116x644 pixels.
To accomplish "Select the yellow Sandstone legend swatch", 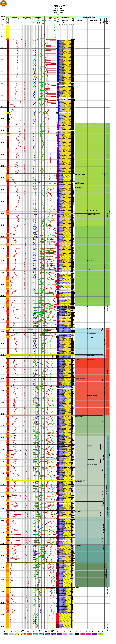I will pos(18,634).
